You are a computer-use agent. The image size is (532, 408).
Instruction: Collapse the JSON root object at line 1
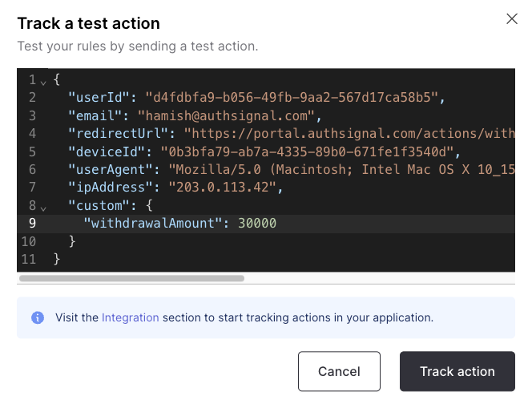pos(43,83)
